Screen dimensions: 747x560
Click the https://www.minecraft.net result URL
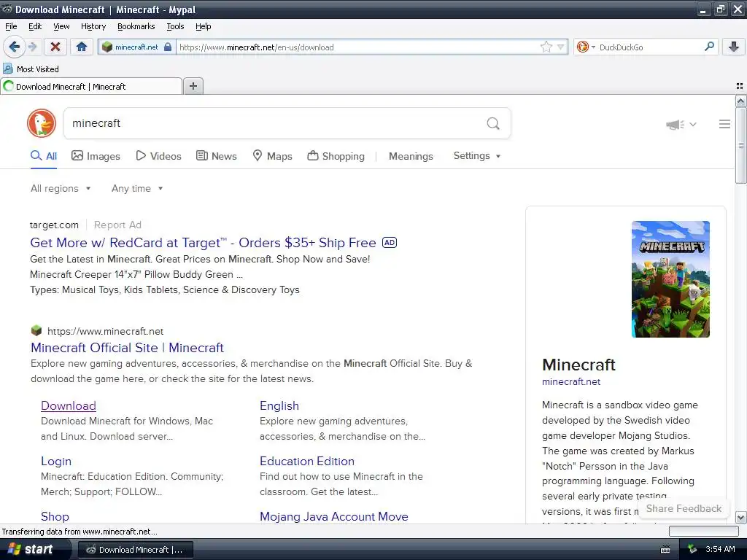click(x=105, y=331)
